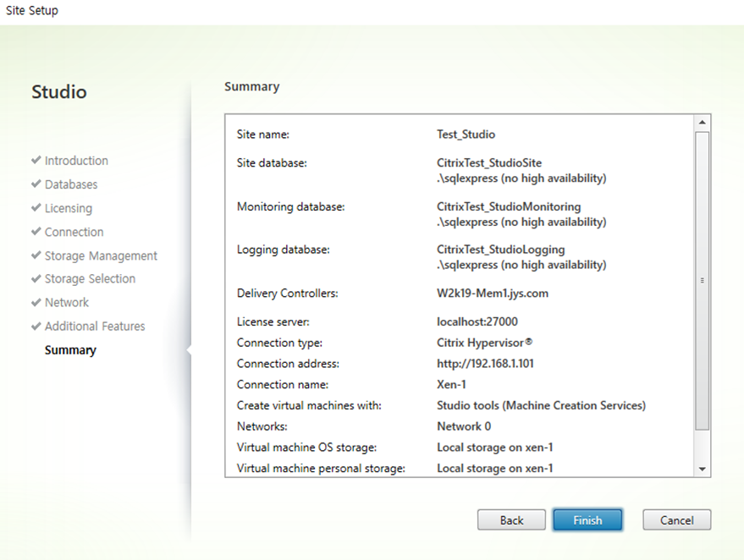
Task: Click the Create virtual machines with: label
Action: point(309,405)
